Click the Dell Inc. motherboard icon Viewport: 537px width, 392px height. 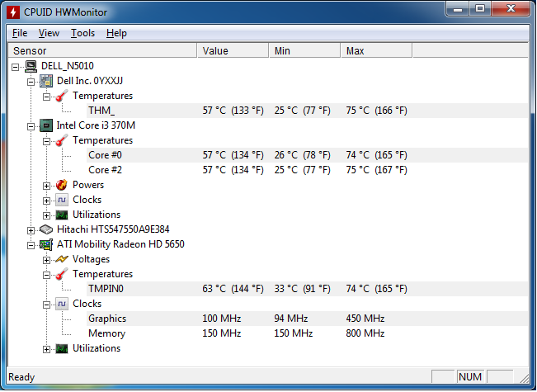[46, 81]
